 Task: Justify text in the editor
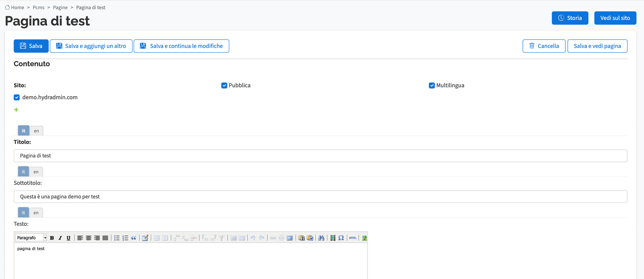(x=105, y=238)
